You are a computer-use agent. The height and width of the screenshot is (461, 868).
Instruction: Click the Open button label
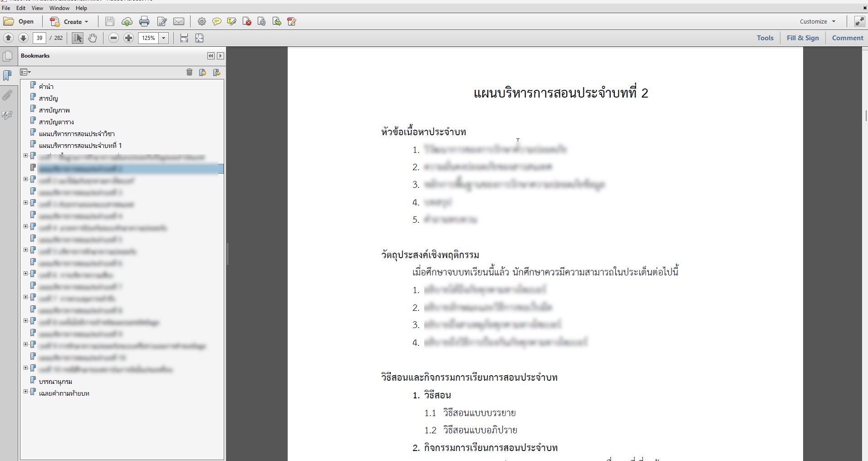(26, 21)
